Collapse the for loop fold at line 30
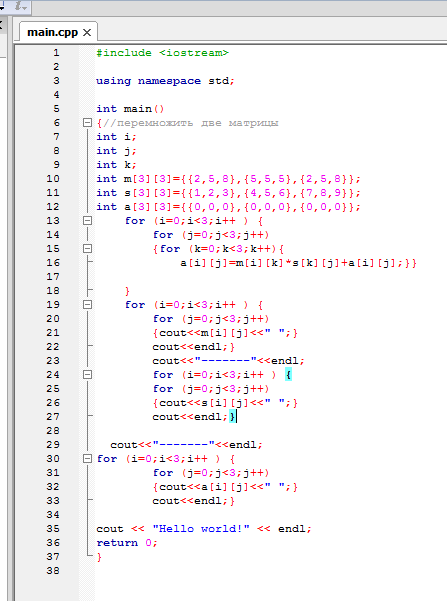Viewport: 447px width, 601px height. (x=87, y=459)
